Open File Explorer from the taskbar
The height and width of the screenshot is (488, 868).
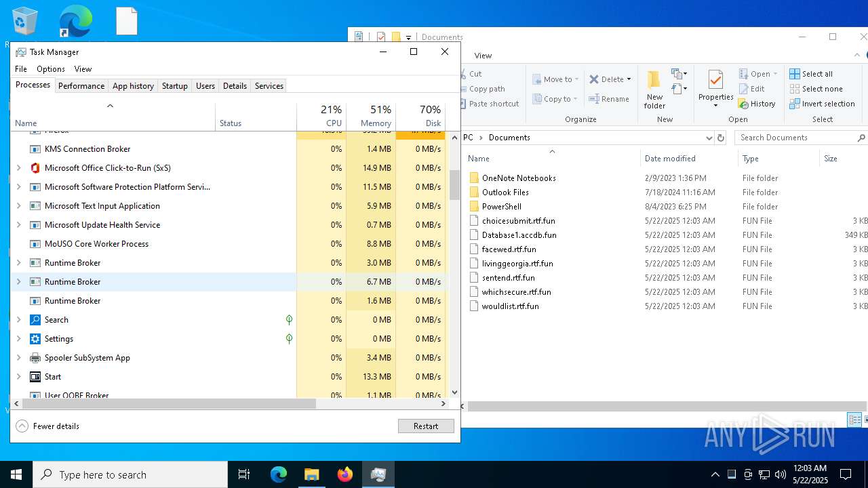pos(311,474)
